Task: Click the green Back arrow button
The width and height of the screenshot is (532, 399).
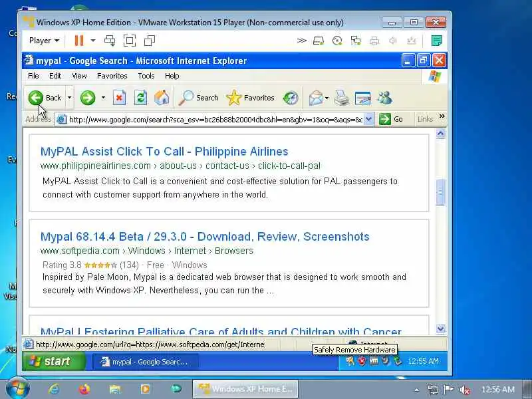Action: coord(36,98)
